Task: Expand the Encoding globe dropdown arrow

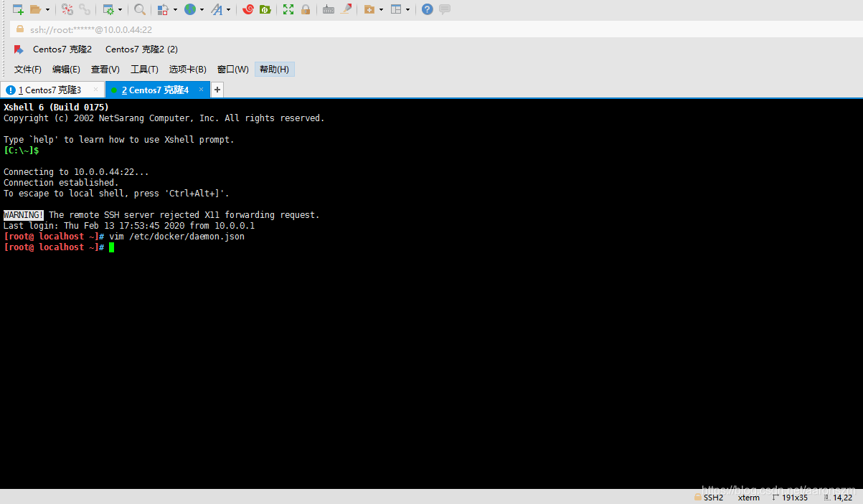Action: (202, 10)
